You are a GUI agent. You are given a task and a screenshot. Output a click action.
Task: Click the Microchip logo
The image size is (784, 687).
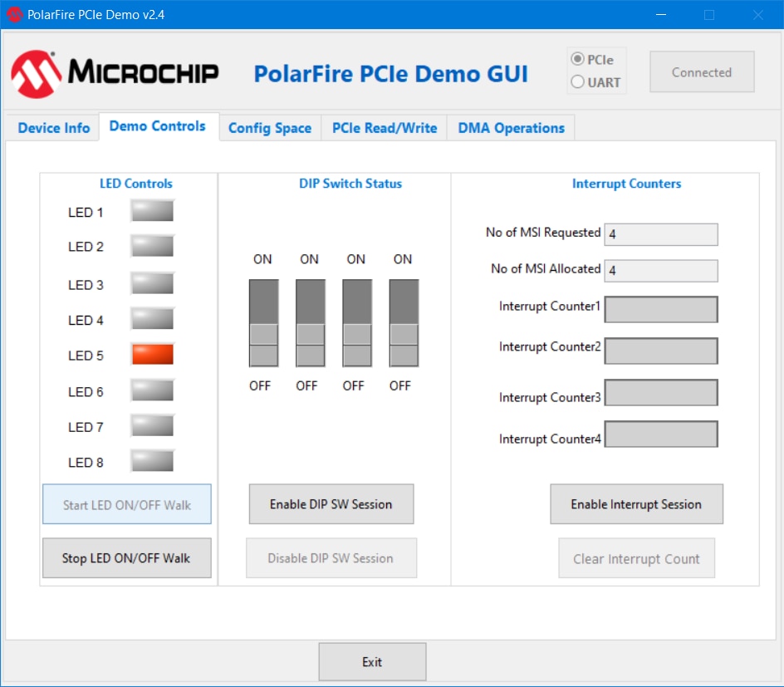point(115,73)
